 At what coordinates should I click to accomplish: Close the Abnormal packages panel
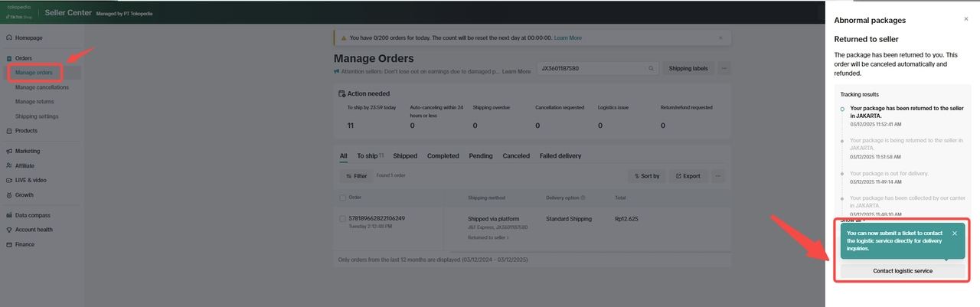click(x=965, y=19)
